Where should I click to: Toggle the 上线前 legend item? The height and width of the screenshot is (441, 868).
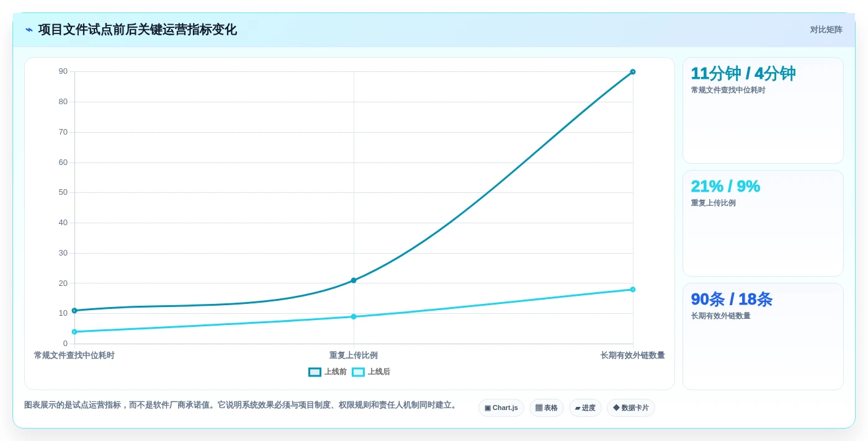tap(328, 372)
